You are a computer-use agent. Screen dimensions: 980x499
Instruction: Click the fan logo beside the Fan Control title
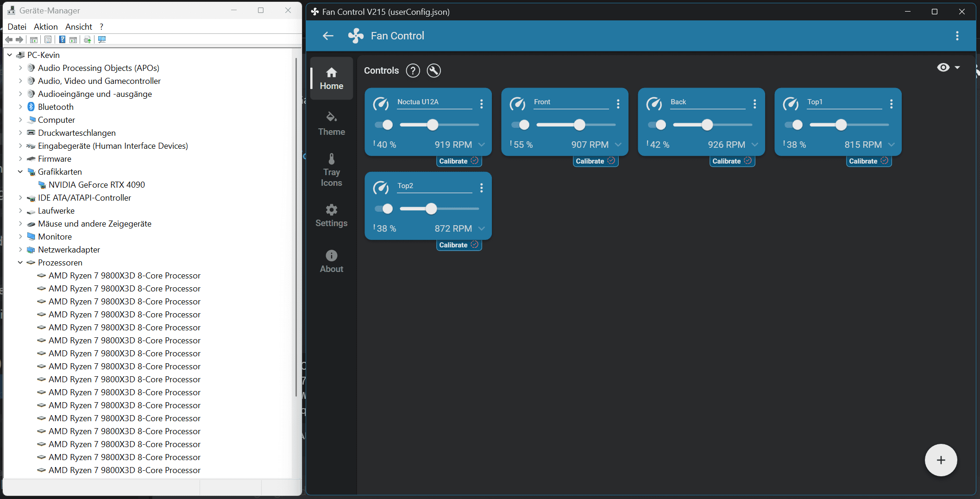356,36
